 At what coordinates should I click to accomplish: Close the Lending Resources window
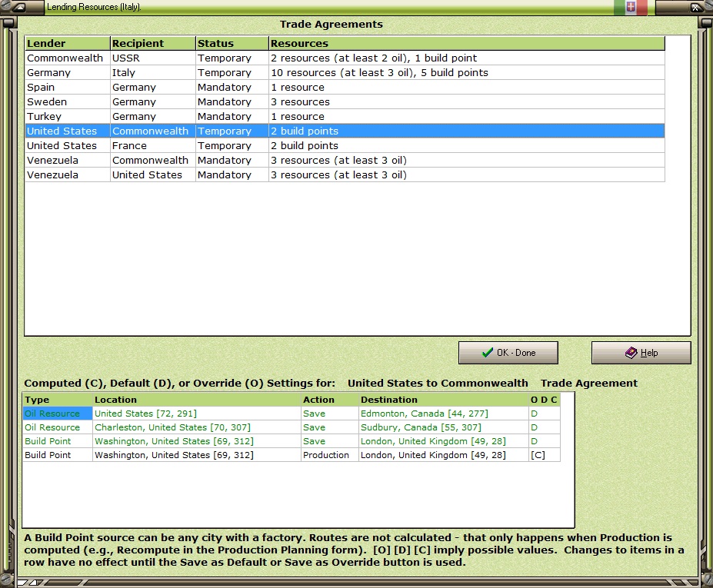(x=696, y=7)
